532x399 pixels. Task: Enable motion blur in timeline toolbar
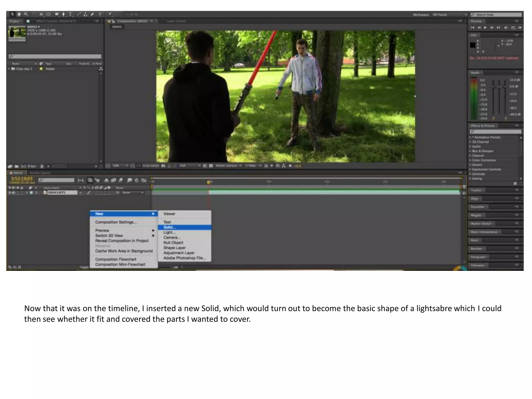click(x=121, y=180)
